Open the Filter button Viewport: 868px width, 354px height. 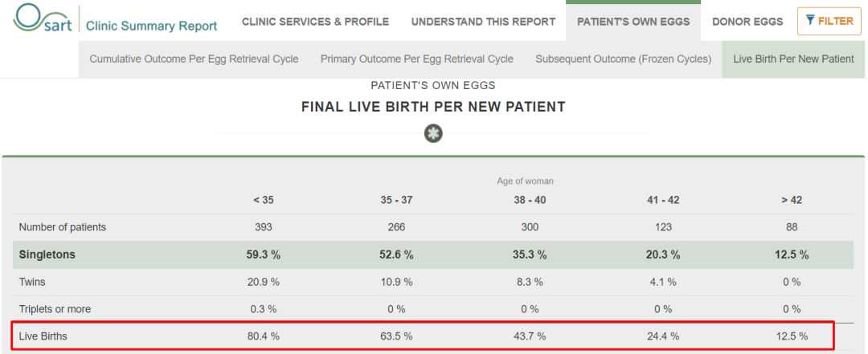[825, 21]
